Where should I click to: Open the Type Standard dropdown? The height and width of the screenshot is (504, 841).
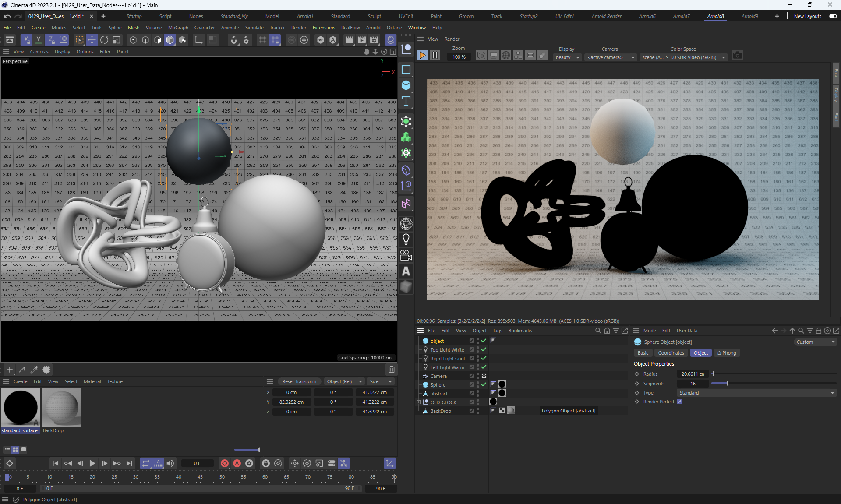tap(756, 393)
